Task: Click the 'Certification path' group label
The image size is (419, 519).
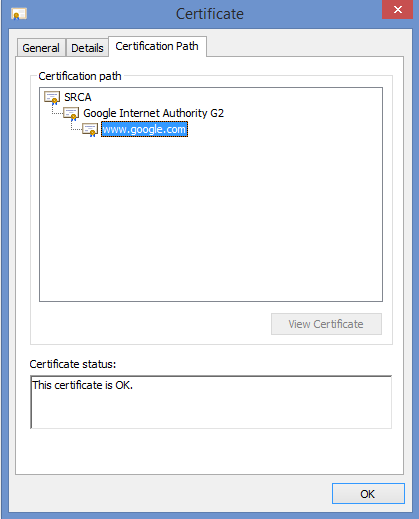Action: pos(80,76)
